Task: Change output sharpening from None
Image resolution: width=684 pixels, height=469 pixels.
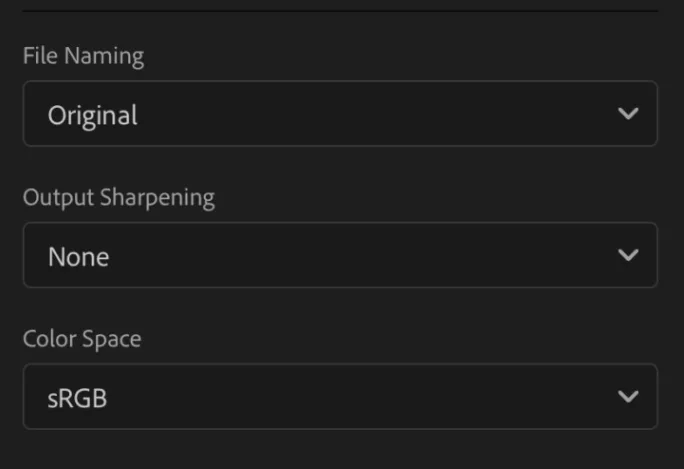Action: click(x=340, y=255)
